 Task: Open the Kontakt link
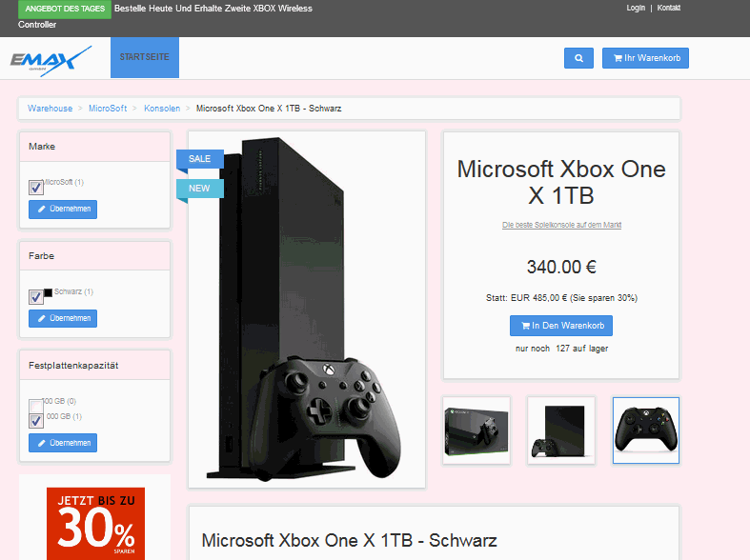[x=668, y=8]
